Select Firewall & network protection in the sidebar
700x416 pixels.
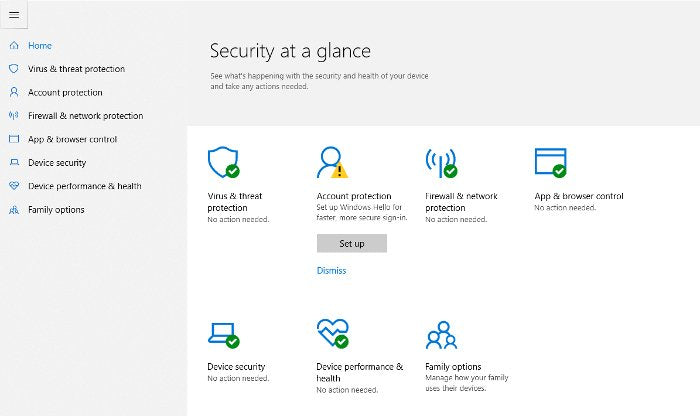pos(85,116)
